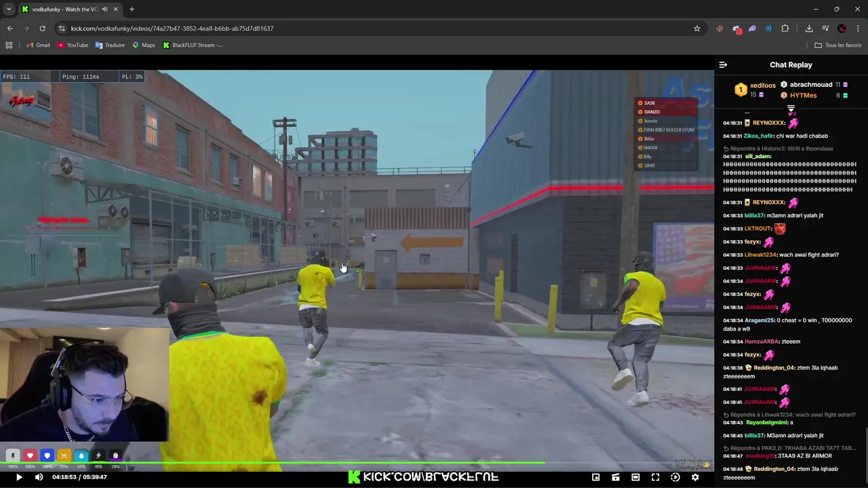The height and width of the screenshot is (488, 868).
Task: Enable picture-in-picture mode in player
Action: 595,477
